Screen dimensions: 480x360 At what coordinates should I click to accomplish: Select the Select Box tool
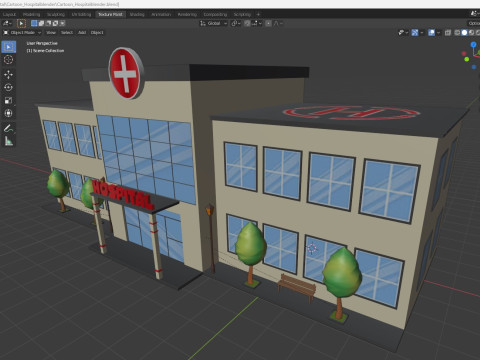tap(8, 47)
